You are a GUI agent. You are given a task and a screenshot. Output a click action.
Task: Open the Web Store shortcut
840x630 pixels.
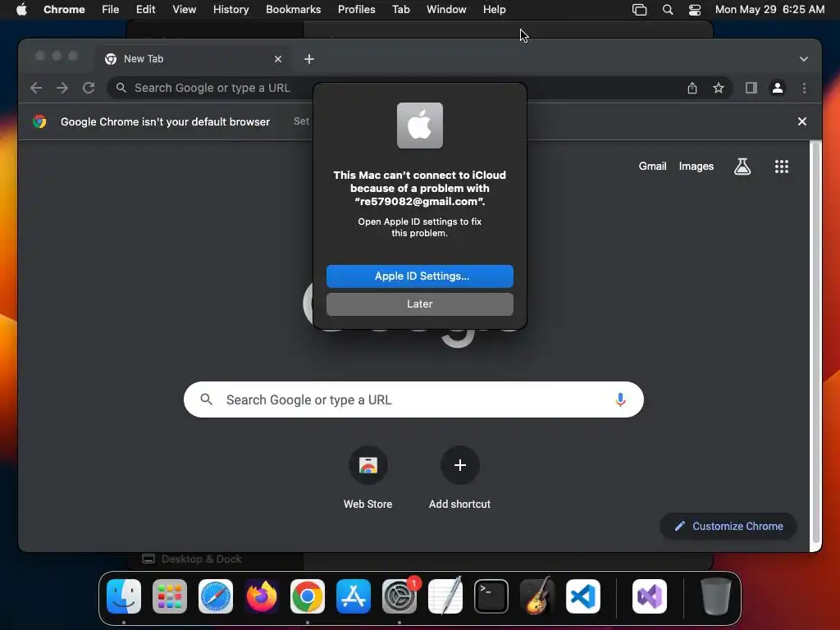[368, 477]
